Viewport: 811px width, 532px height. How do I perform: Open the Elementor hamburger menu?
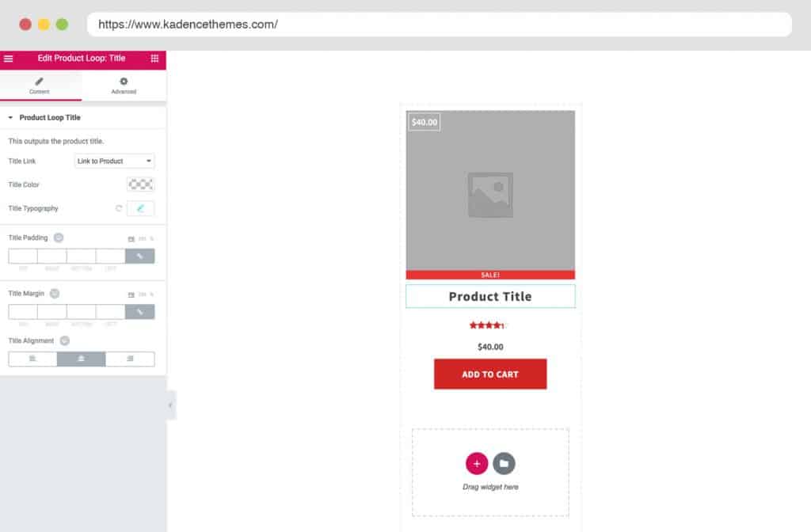(x=9, y=59)
